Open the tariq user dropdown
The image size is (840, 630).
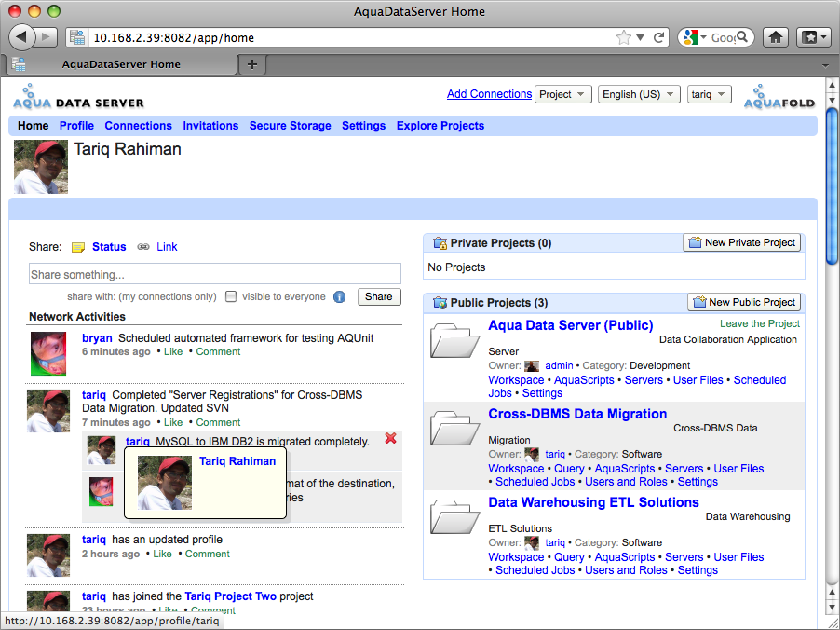[x=710, y=94]
